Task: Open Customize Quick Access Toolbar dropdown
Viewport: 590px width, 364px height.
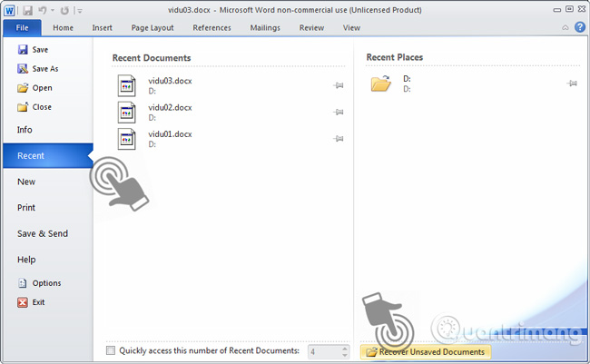Action: click(x=79, y=11)
